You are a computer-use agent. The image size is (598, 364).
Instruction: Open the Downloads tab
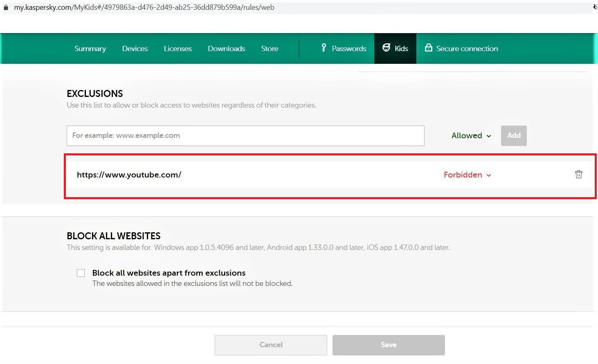click(x=227, y=48)
